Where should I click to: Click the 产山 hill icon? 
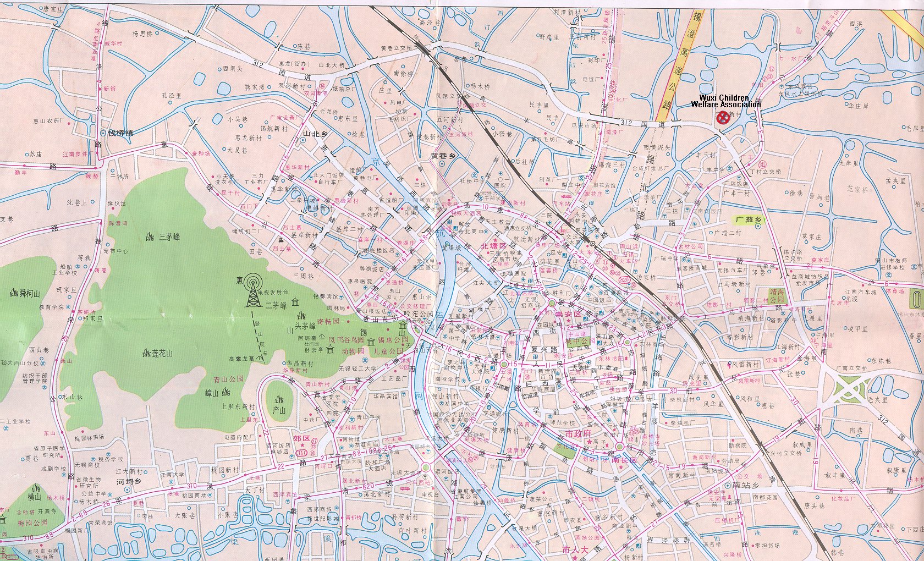click(x=280, y=399)
